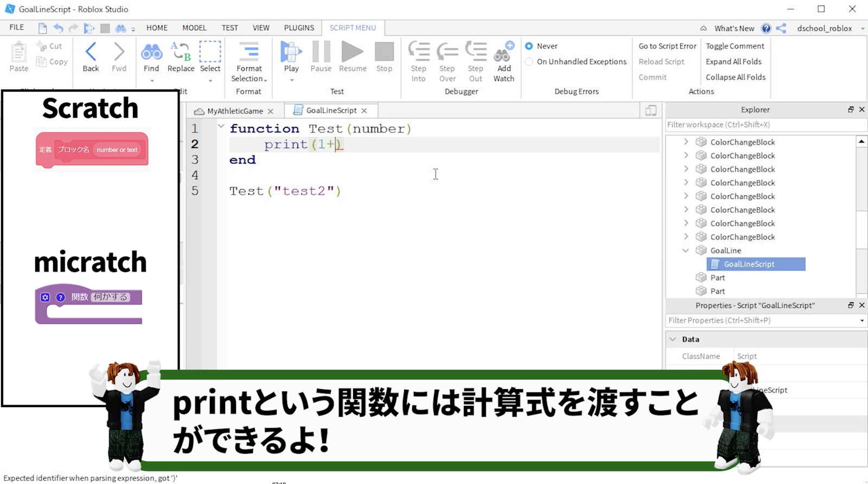868x484 pixels.
Task: Select the Never debug errors option
Action: 529,46
